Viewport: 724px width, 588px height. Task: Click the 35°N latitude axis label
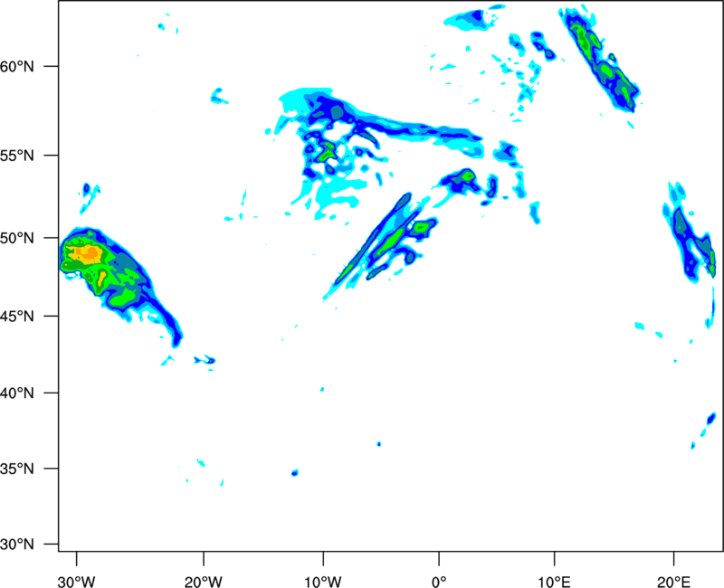(x=17, y=469)
